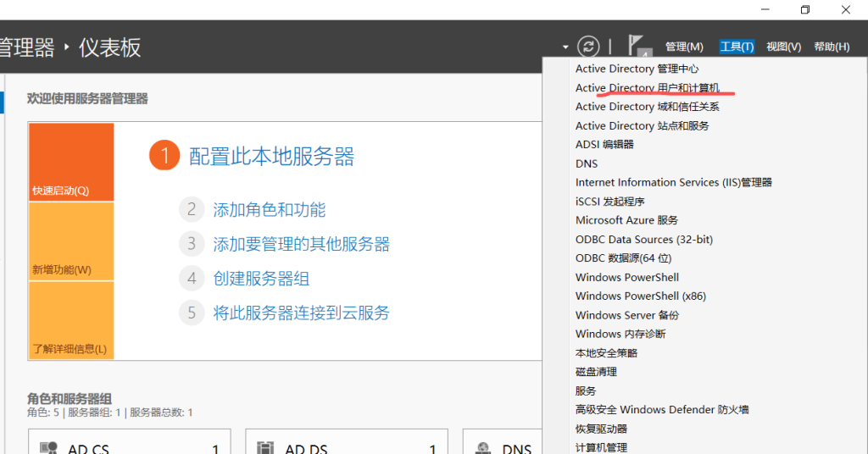This screenshot has height=454, width=868.
Task: Open ADSI 编辑器 from tools menu
Action: click(x=604, y=145)
